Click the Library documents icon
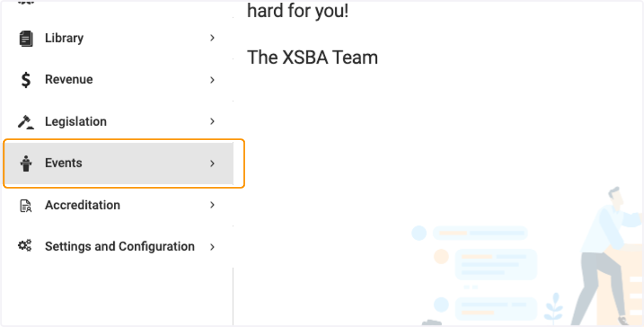 [x=26, y=38]
